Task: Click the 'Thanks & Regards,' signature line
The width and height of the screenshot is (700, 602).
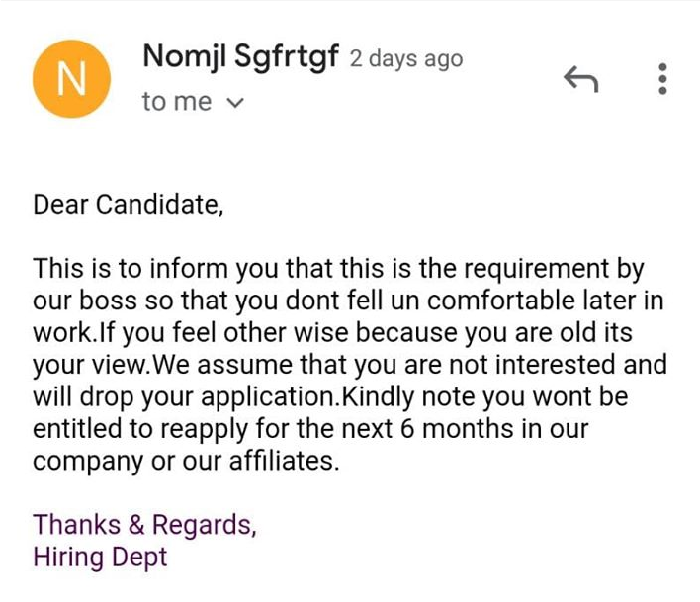Action: (x=144, y=524)
